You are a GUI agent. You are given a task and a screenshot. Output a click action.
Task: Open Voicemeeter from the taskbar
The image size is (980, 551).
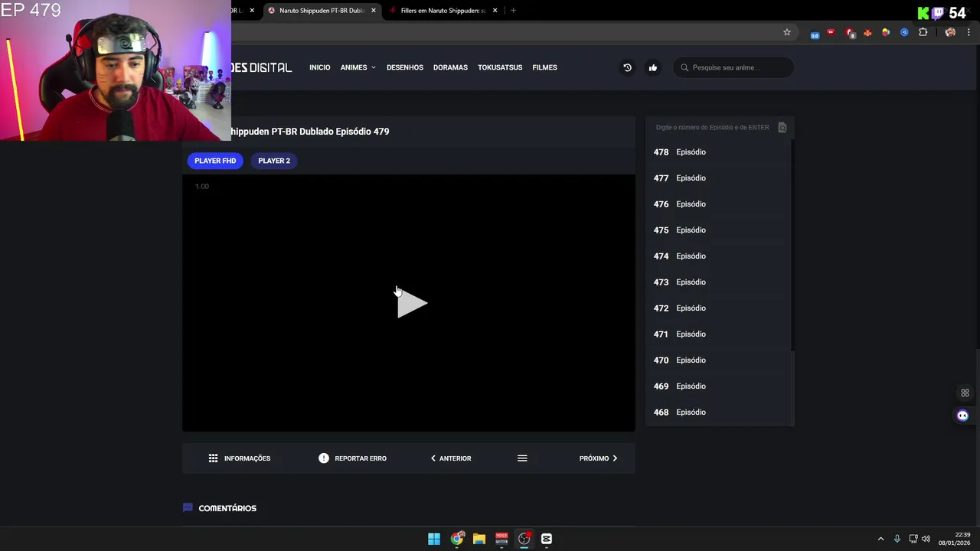501,539
